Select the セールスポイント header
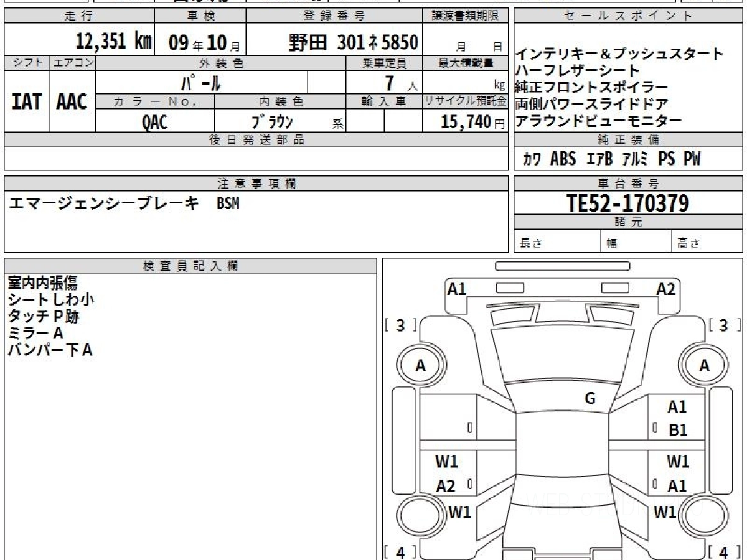This screenshot has width=747, height=560. [x=627, y=16]
